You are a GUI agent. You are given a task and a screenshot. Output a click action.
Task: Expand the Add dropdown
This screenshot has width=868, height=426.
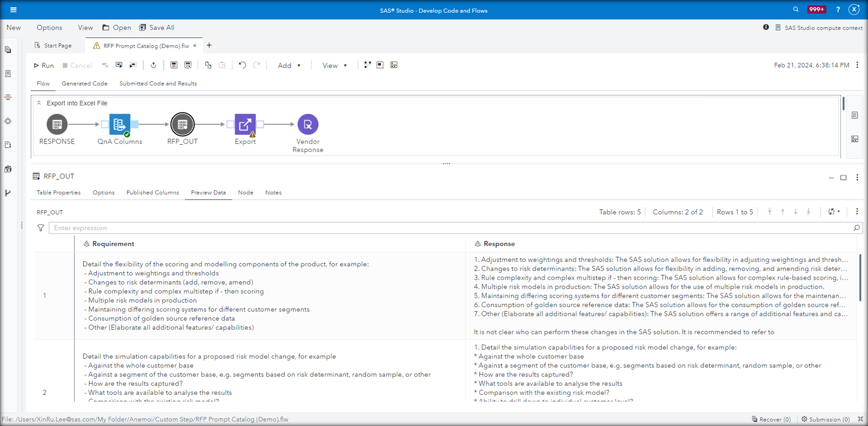[x=289, y=66]
